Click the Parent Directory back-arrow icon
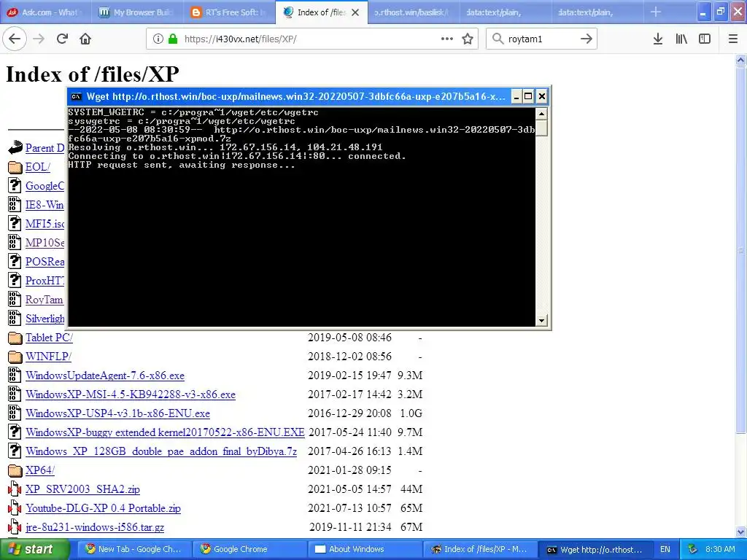The height and width of the screenshot is (560, 747). pyautogui.click(x=15, y=147)
